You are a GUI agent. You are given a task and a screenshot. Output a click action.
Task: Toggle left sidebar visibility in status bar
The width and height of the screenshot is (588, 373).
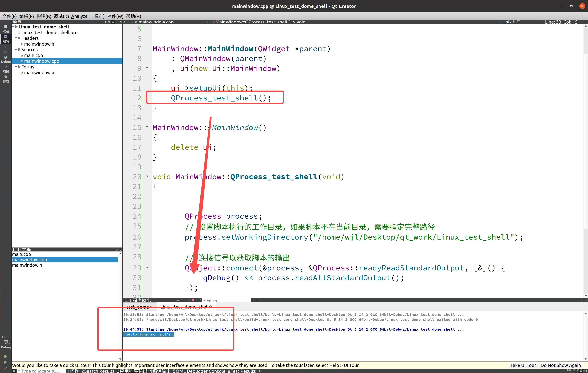click(x=14, y=371)
